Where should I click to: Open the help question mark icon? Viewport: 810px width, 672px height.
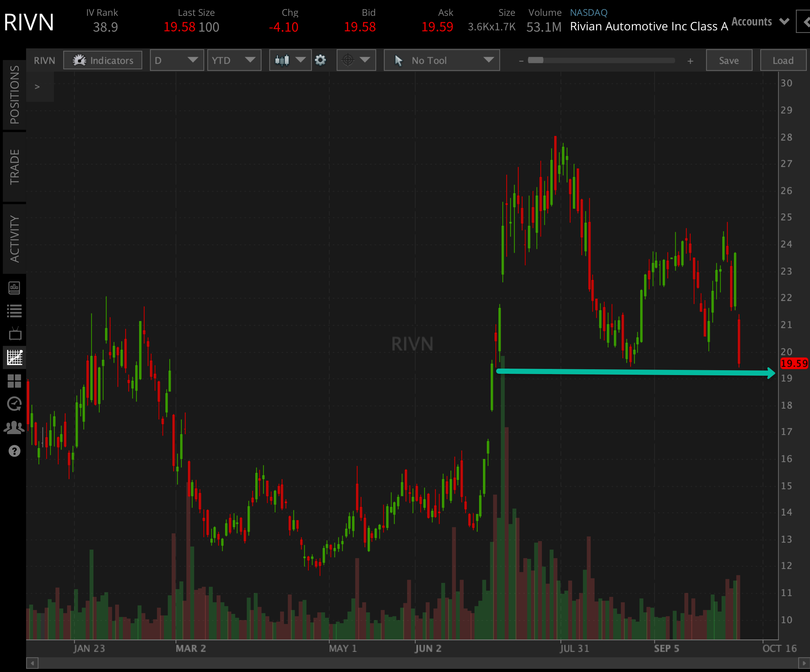pos(15,451)
